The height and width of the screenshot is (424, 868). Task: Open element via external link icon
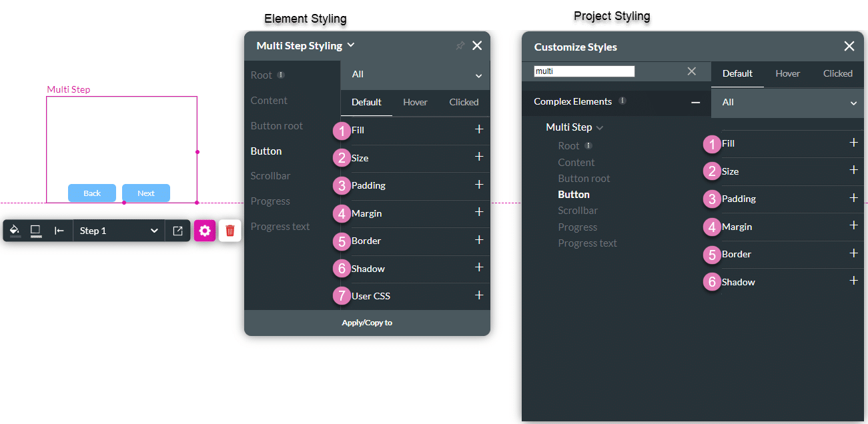point(177,230)
